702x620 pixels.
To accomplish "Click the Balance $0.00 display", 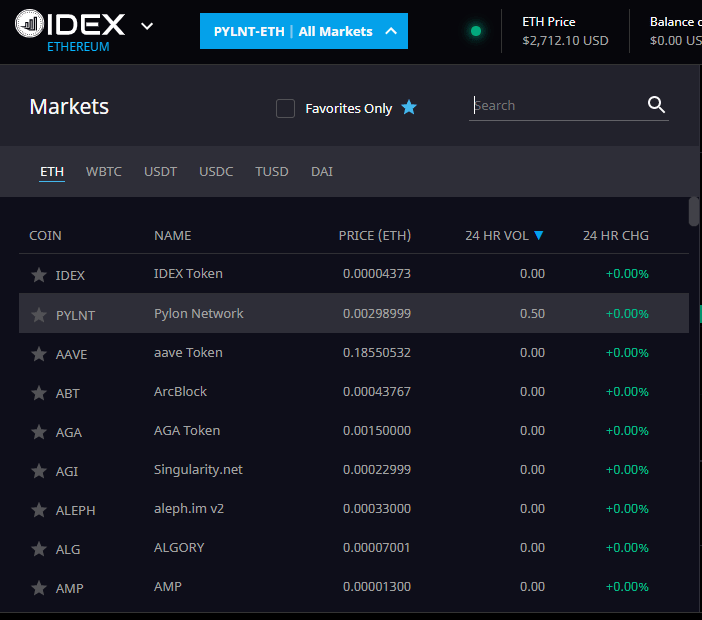I will tap(676, 31).
